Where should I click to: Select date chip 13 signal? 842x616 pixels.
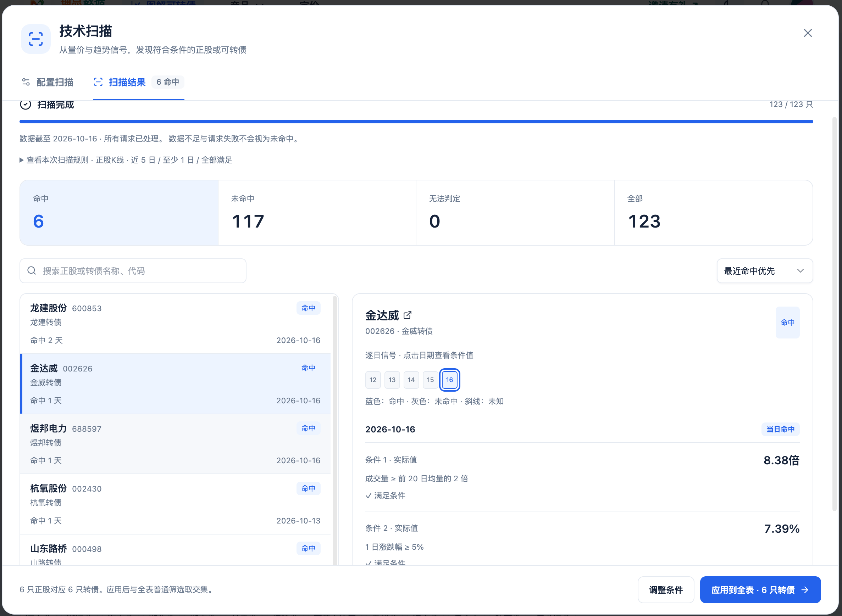coord(392,380)
